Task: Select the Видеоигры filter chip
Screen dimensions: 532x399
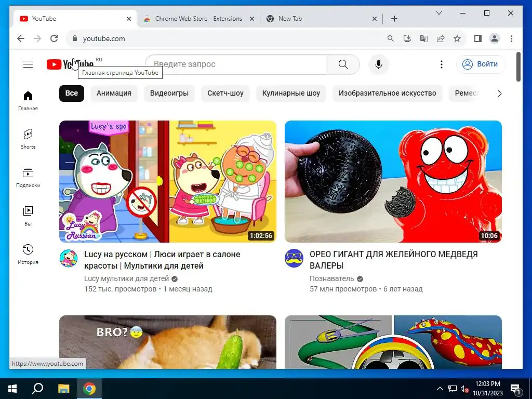Action: [x=169, y=94]
